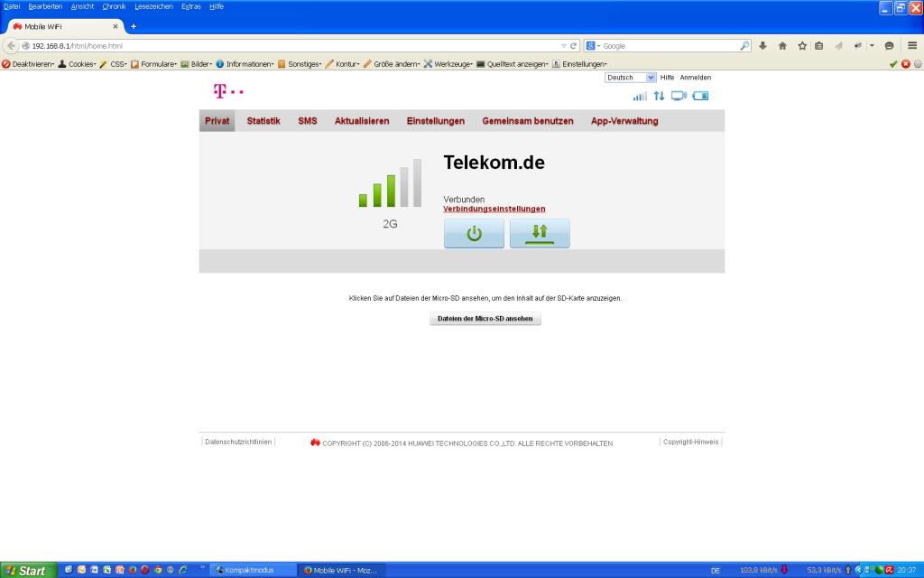This screenshot has width=924, height=578.
Task: Expand the address bar history dropdown arrow
Action: [563, 45]
